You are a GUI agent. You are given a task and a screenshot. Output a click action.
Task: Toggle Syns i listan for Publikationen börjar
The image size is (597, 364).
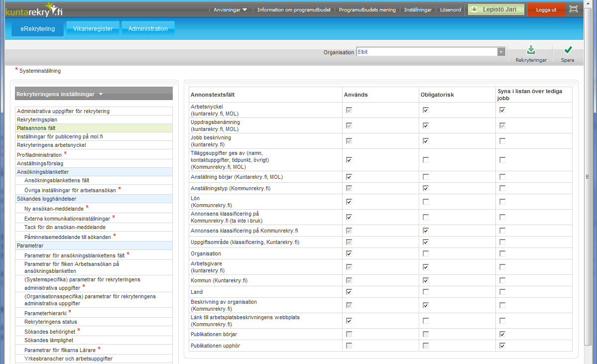[x=502, y=334]
